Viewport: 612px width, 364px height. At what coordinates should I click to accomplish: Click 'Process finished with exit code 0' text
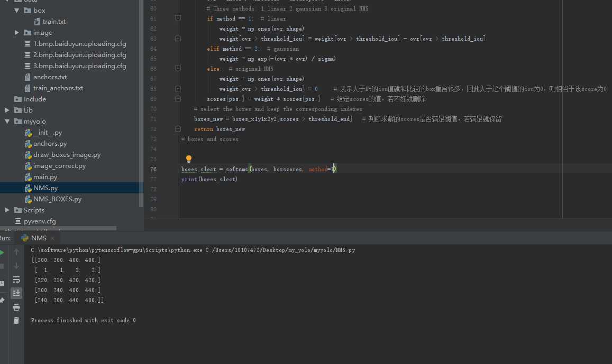[x=84, y=320]
